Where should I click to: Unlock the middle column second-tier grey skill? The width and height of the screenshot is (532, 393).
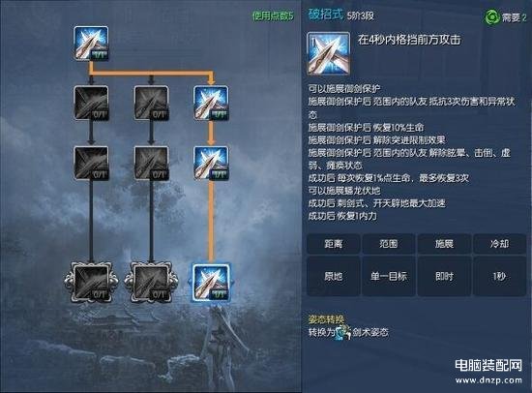[x=151, y=104]
